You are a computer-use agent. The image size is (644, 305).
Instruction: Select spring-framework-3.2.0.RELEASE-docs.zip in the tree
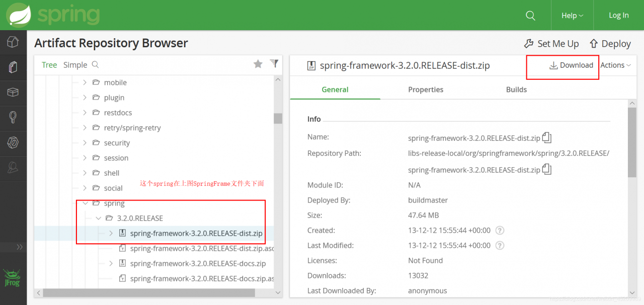point(198,263)
